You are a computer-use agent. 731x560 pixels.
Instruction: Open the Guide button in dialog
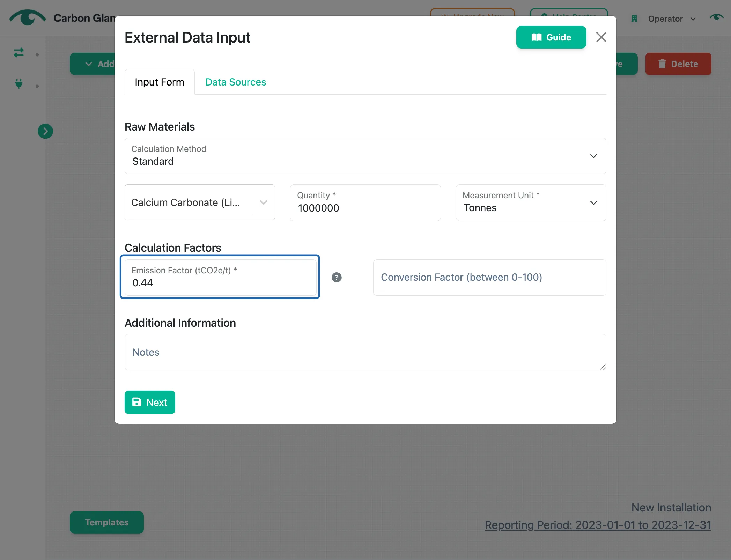[x=551, y=37]
